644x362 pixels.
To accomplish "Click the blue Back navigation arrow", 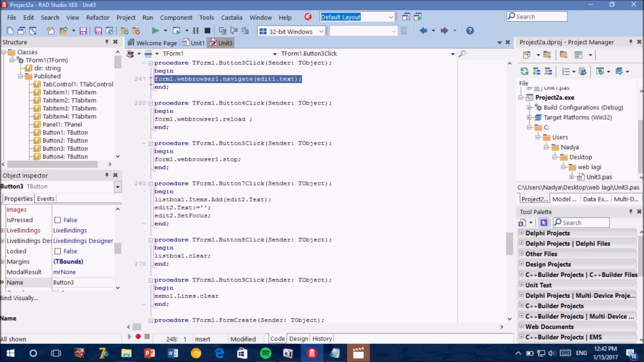I will point(423,31).
